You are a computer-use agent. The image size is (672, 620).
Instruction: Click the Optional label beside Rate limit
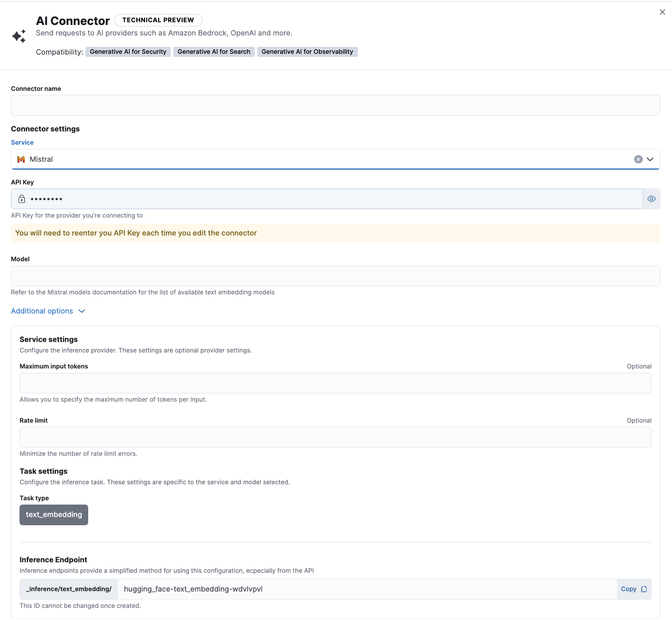pos(639,421)
